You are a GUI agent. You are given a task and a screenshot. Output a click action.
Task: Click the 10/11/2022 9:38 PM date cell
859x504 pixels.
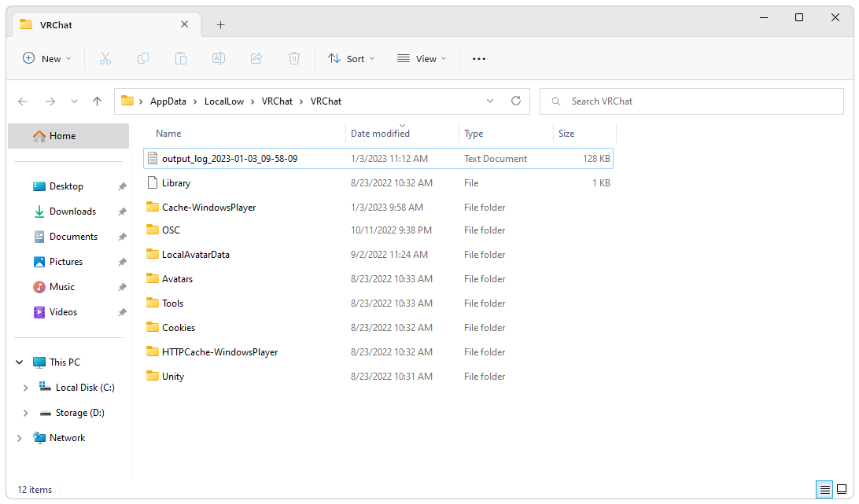(x=391, y=230)
